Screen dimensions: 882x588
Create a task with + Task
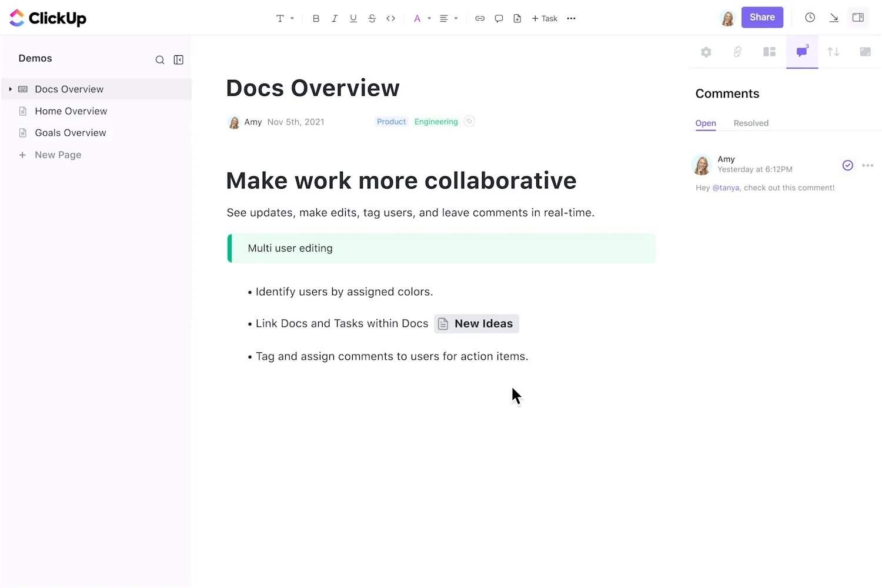pos(544,18)
